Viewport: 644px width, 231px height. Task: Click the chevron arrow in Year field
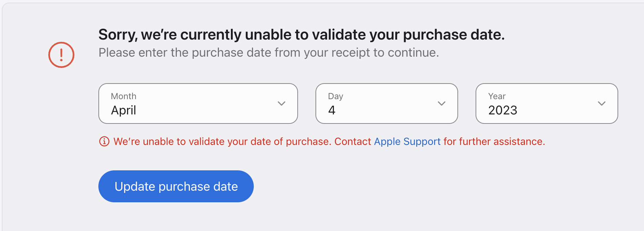coord(602,104)
